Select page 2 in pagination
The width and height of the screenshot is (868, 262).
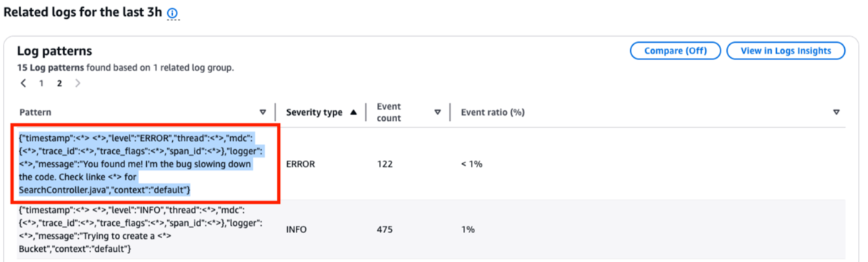(x=59, y=83)
